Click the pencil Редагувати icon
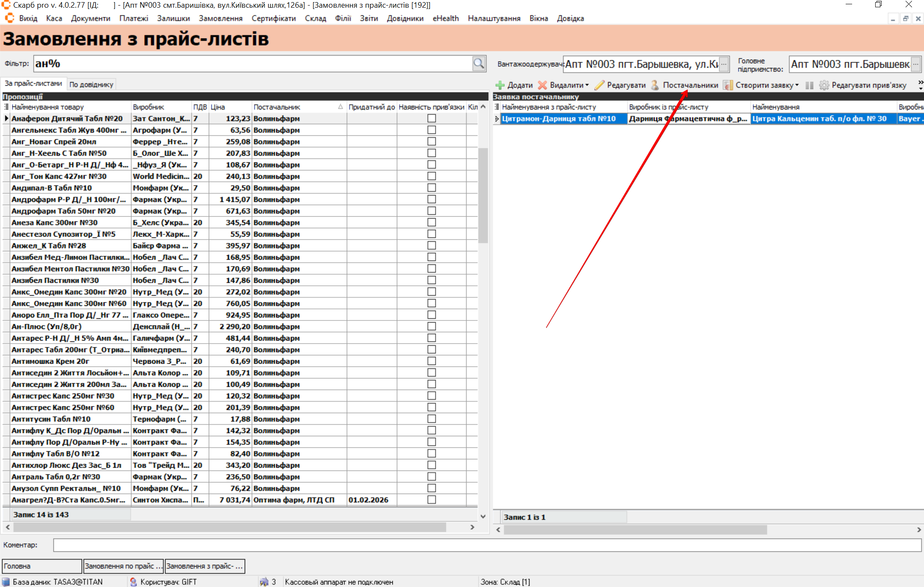924x587 pixels. [599, 85]
